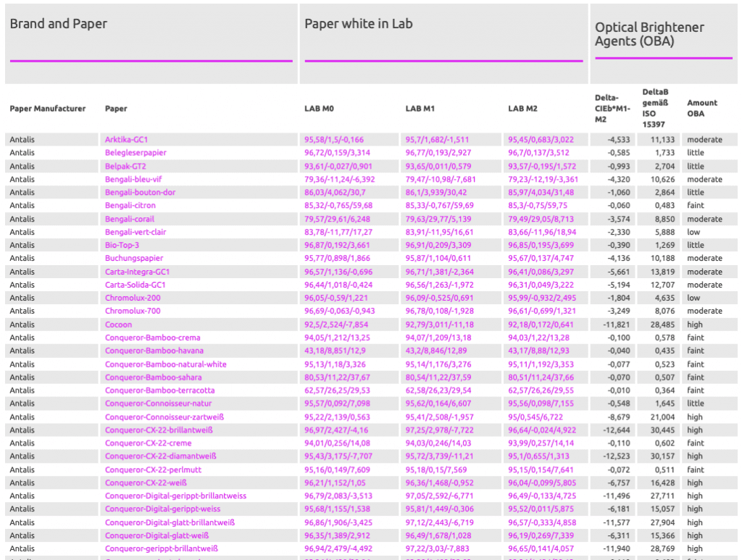Click the LAB M2 column header

point(523,109)
